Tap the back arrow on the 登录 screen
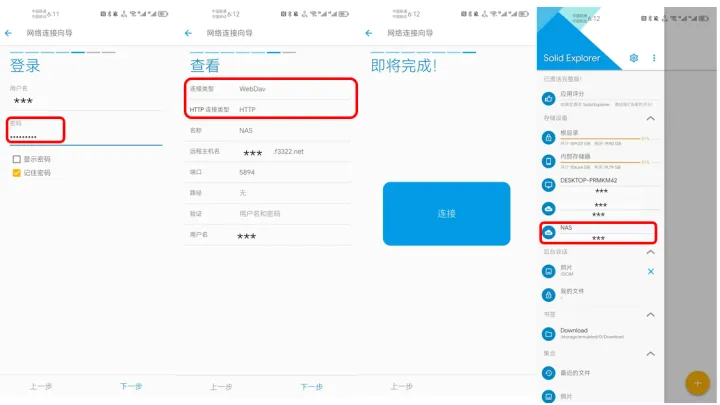Screen dimensions: 720x405 (x=9, y=33)
